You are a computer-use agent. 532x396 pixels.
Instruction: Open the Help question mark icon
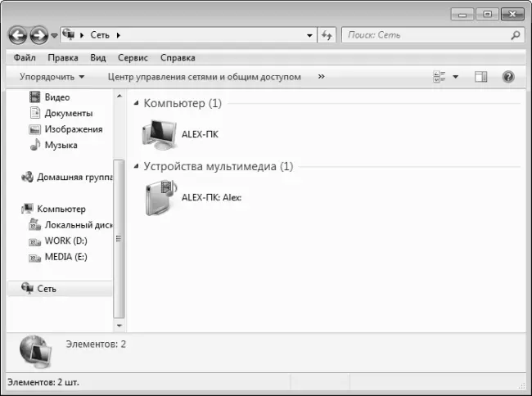(507, 77)
